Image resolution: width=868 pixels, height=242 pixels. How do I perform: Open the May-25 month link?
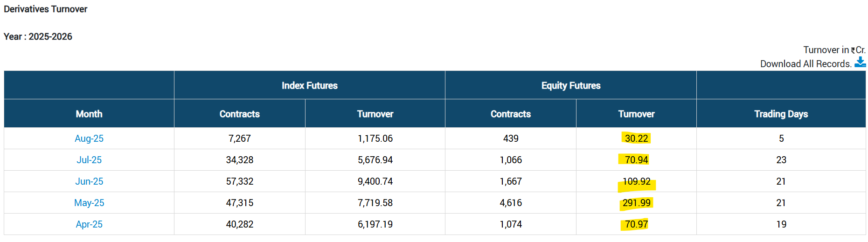coord(89,203)
